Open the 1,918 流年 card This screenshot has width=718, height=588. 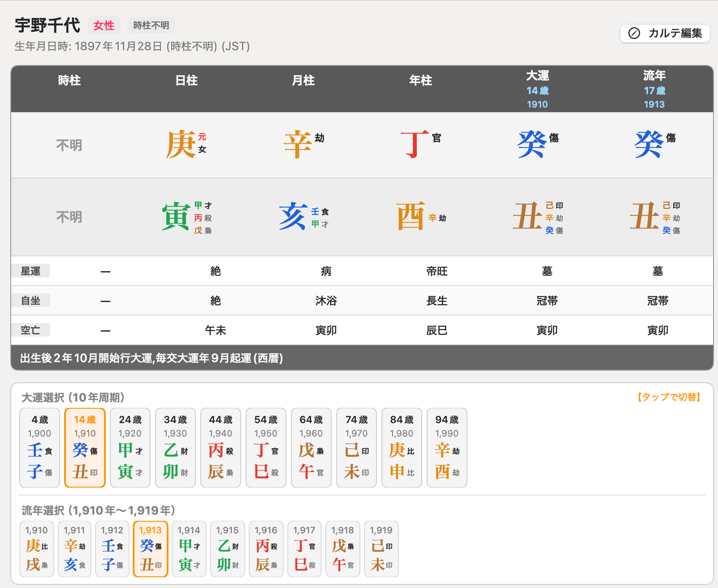click(343, 549)
